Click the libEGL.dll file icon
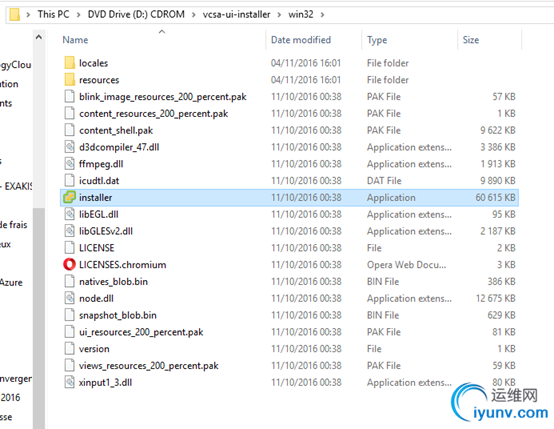Screen dimensions: 554x429 tap(70, 214)
